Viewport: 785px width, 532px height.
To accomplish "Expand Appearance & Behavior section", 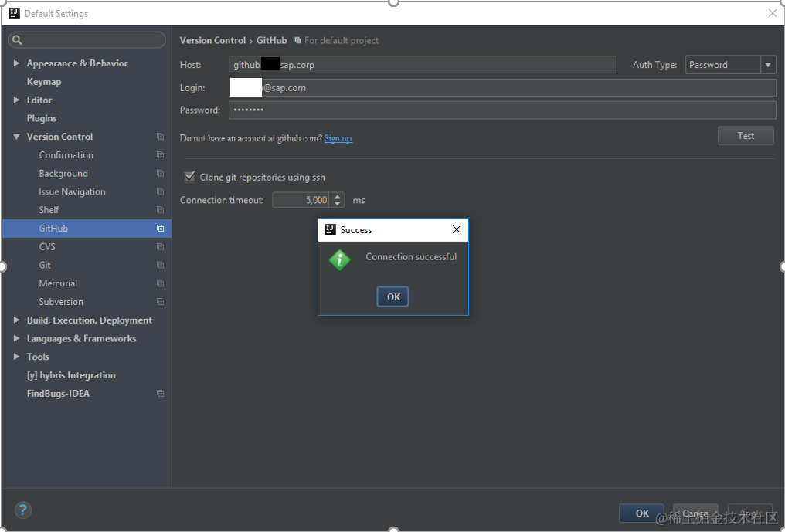I will click(16, 63).
